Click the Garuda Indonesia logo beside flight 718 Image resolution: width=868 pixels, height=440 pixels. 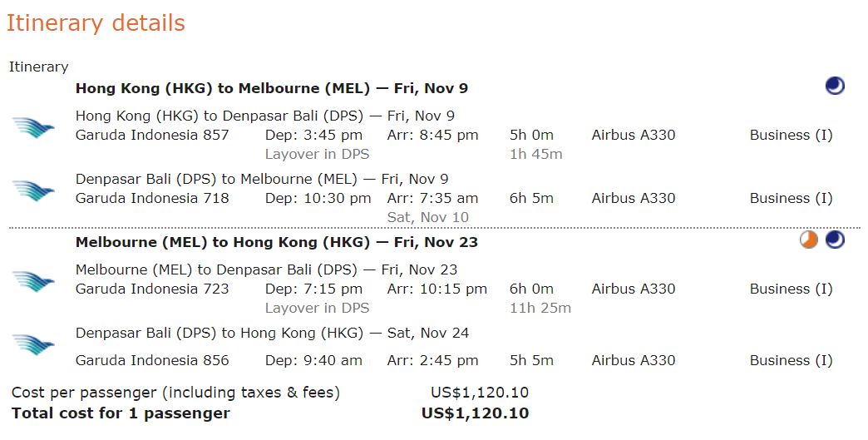click(33, 191)
